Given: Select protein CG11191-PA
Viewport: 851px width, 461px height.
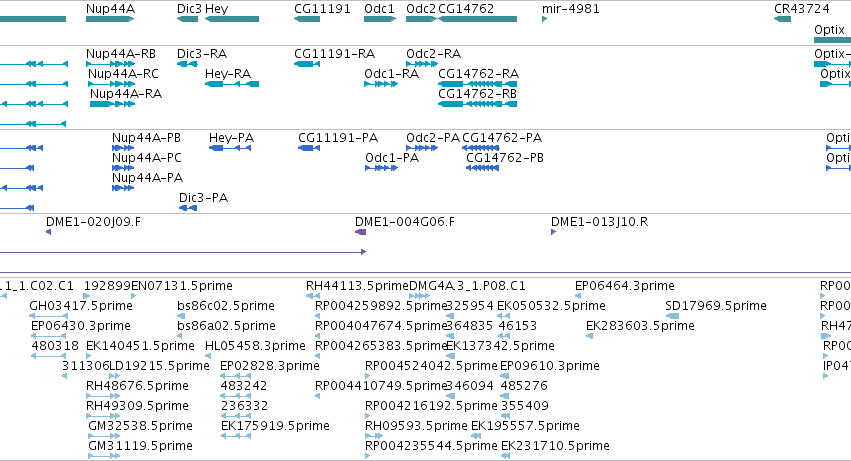Looking at the screenshot, I should tap(309, 148).
